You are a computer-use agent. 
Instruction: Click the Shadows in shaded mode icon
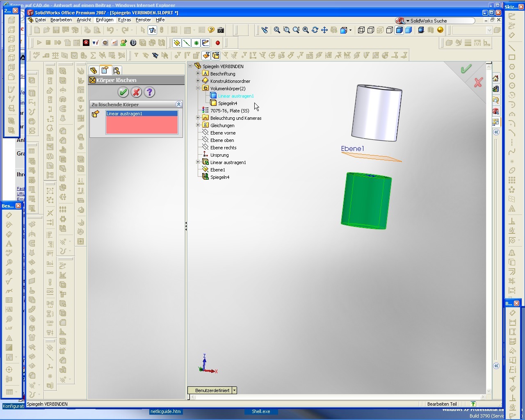(421, 30)
